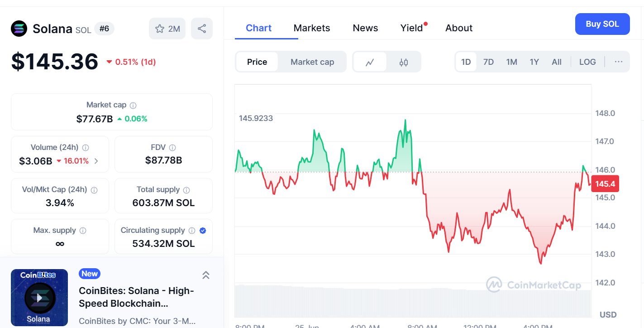This screenshot has height=328, width=644.
Task: Select the Price chart toggle
Action: pos(257,62)
